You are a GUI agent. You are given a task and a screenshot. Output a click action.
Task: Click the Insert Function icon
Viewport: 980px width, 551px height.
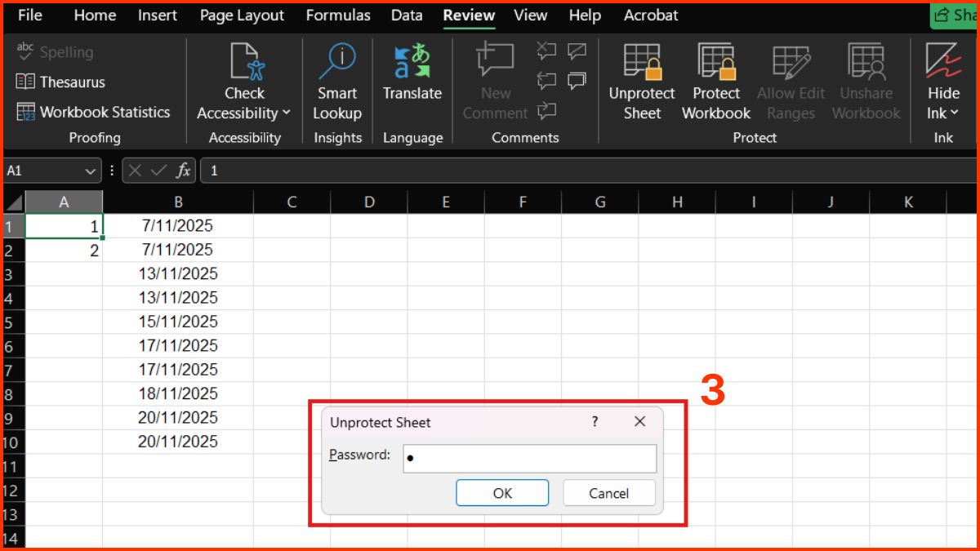tap(181, 171)
